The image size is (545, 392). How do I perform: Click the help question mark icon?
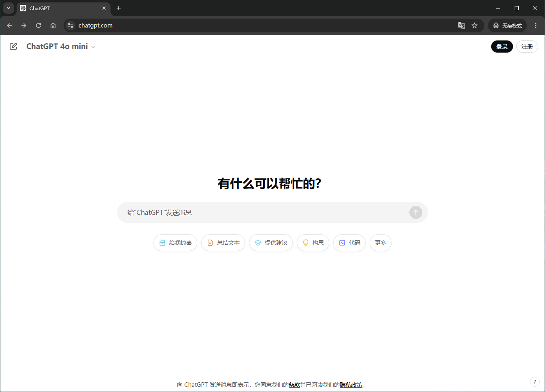(534, 381)
